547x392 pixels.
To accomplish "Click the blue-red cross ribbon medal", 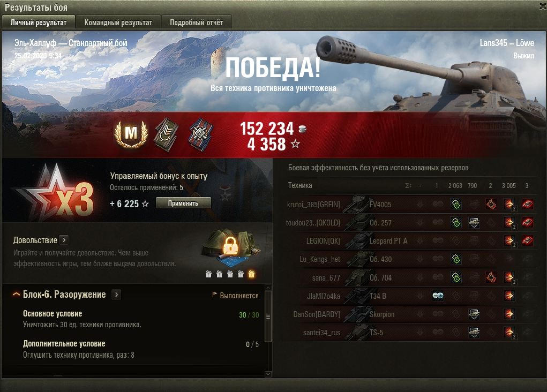I will click(x=200, y=134).
